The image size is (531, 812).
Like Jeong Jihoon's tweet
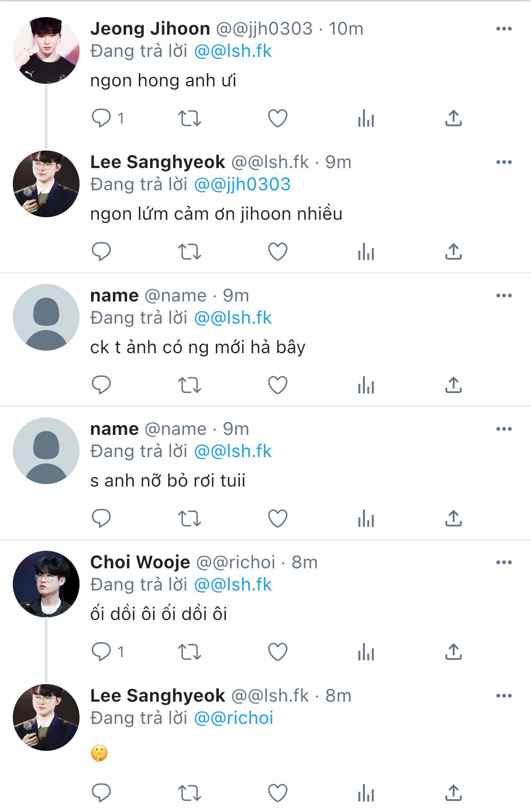pos(277,118)
